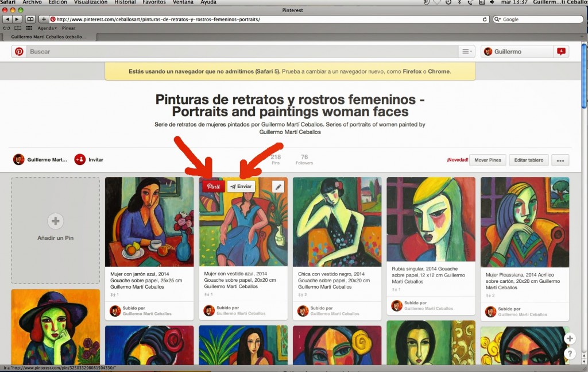The image size is (588, 372).
Task: Reload page with the address bar refresh icon
Action: click(485, 20)
